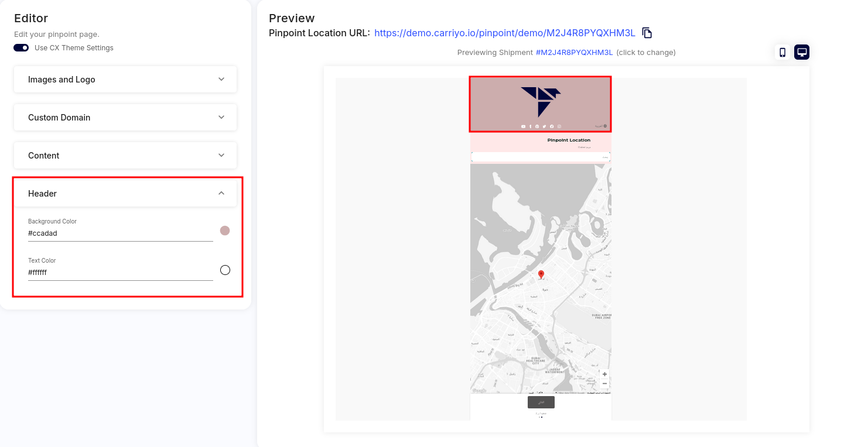Zoom out on the map

[x=604, y=384]
